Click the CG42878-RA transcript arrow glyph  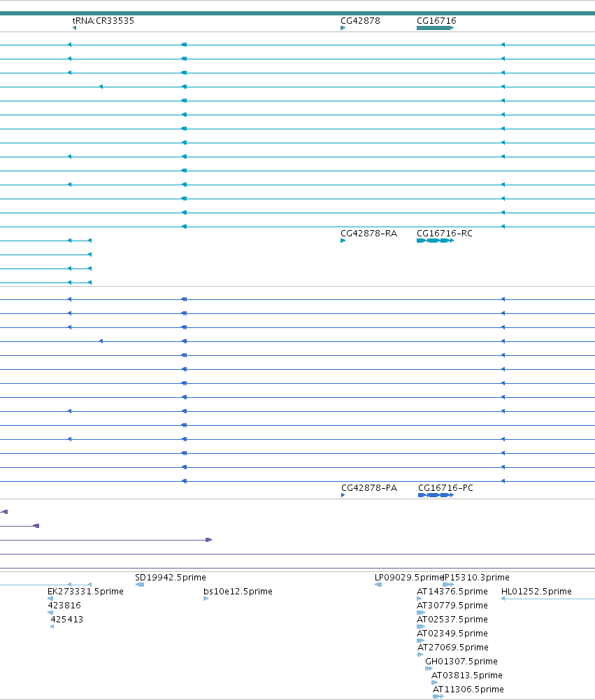[343, 241]
